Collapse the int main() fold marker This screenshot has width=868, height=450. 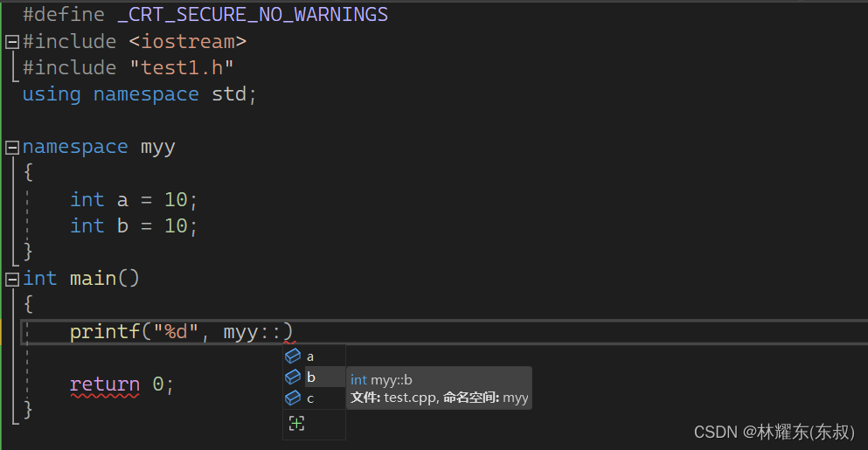click(x=12, y=279)
